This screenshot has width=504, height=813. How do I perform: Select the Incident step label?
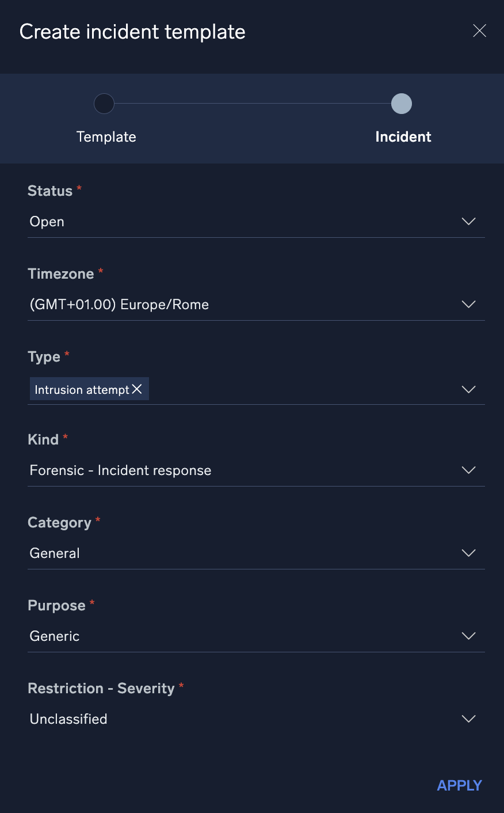click(403, 137)
